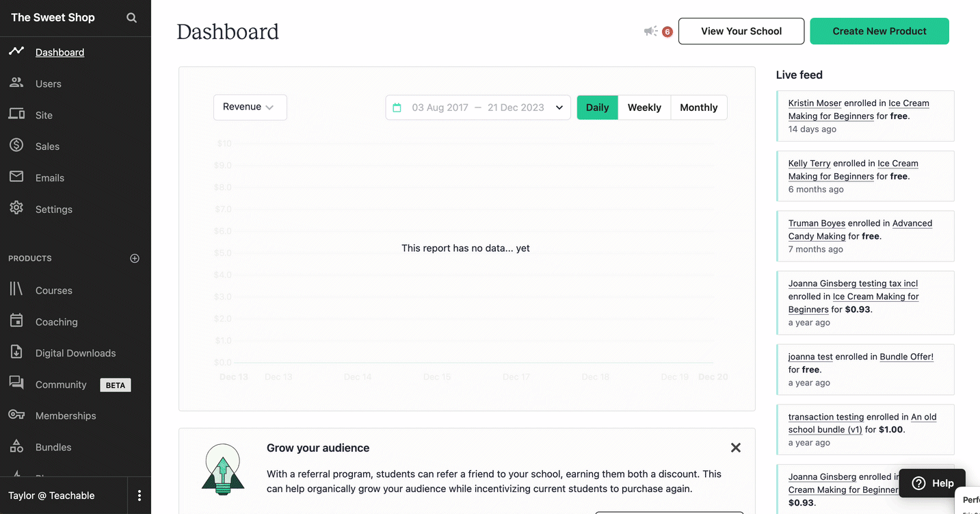This screenshot has width=980, height=514.
Task: Click the View Your School button
Action: point(741,31)
